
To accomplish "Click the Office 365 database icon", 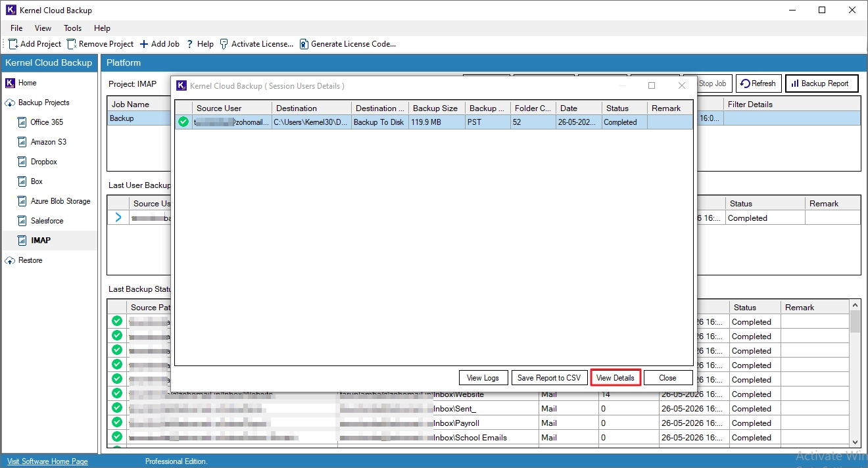I will point(22,122).
